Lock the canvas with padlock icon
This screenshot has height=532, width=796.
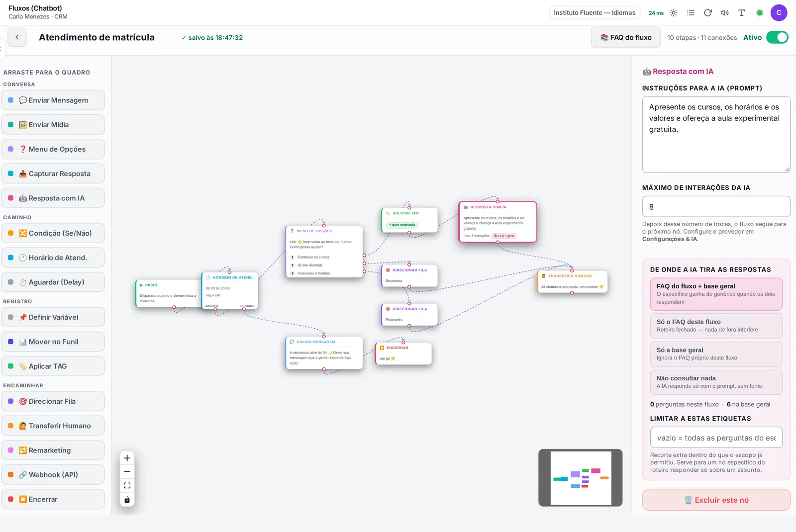[x=127, y=500]
